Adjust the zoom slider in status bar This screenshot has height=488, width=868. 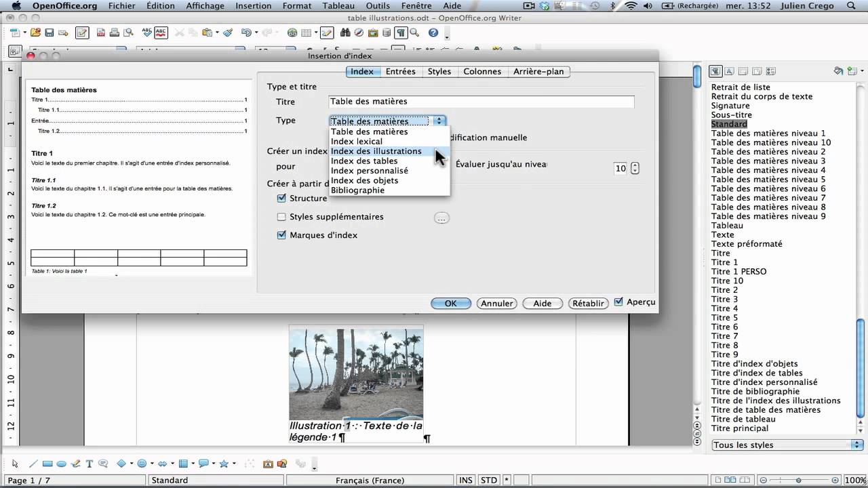click(798, 481)
